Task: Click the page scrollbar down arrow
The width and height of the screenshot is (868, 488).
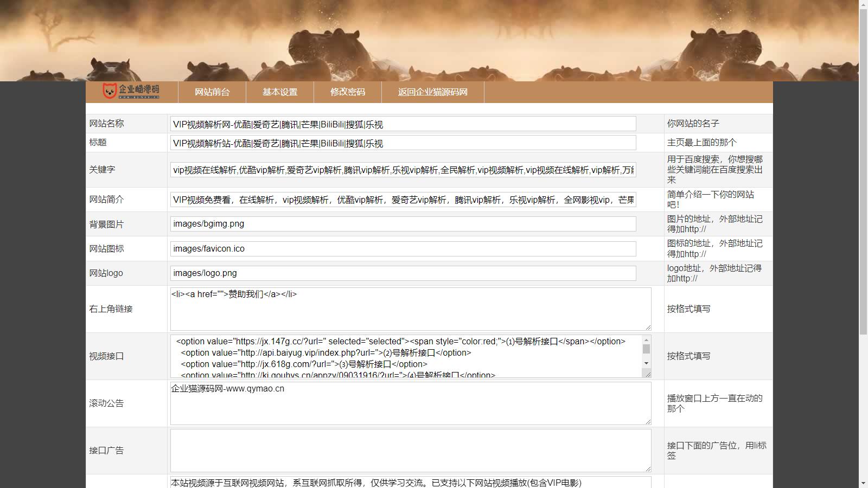Action: (x=863, y=483)
